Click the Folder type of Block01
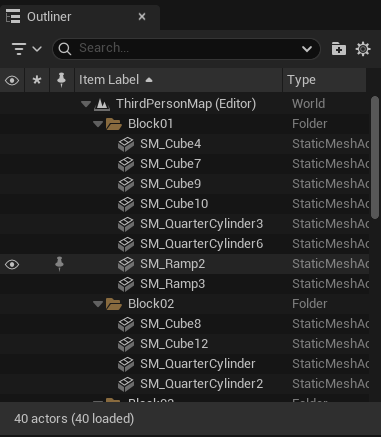381x437 pixels. [x=310, y=124]
